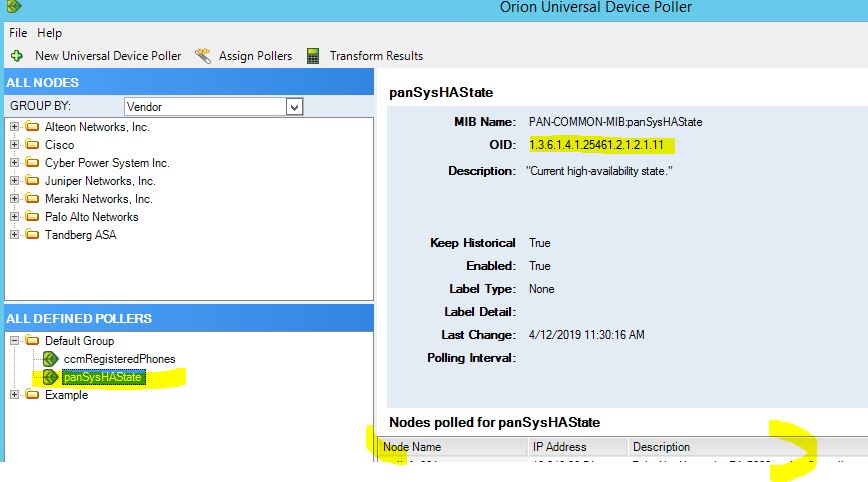Click the OID value 1.3.6.1.4.1.25461.2.1.2.1.11

tap(596, 145)
